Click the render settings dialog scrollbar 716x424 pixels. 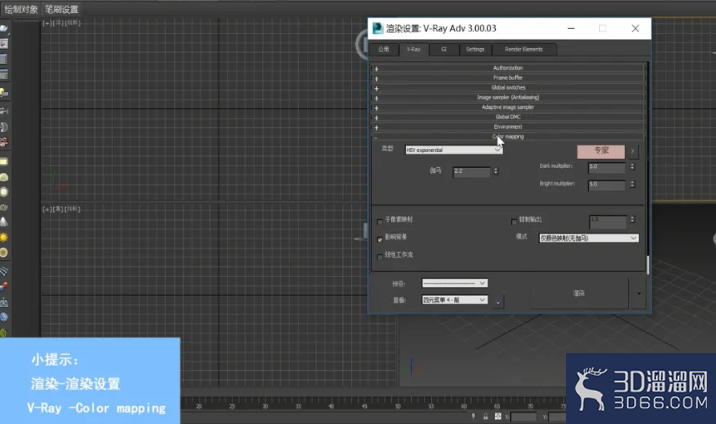(x=648, y=264)
